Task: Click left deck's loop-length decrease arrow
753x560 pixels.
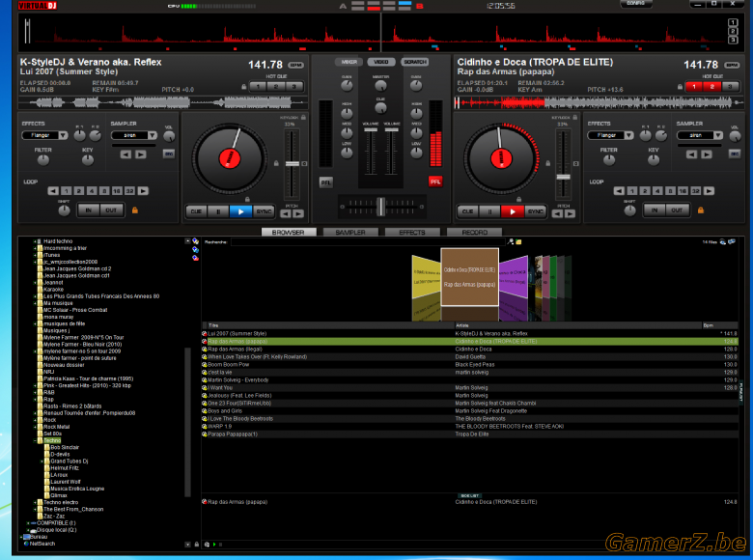Action: pos(53,191)
